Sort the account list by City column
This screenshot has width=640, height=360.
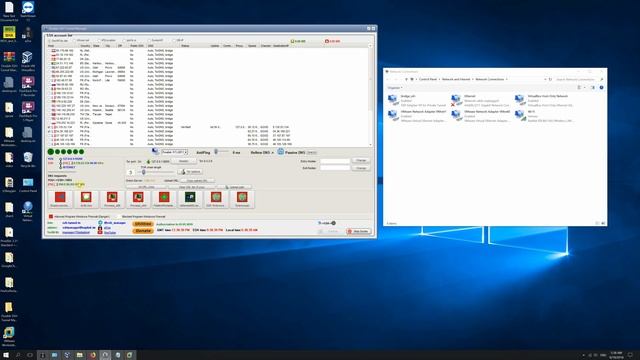(x=108, y=46)
